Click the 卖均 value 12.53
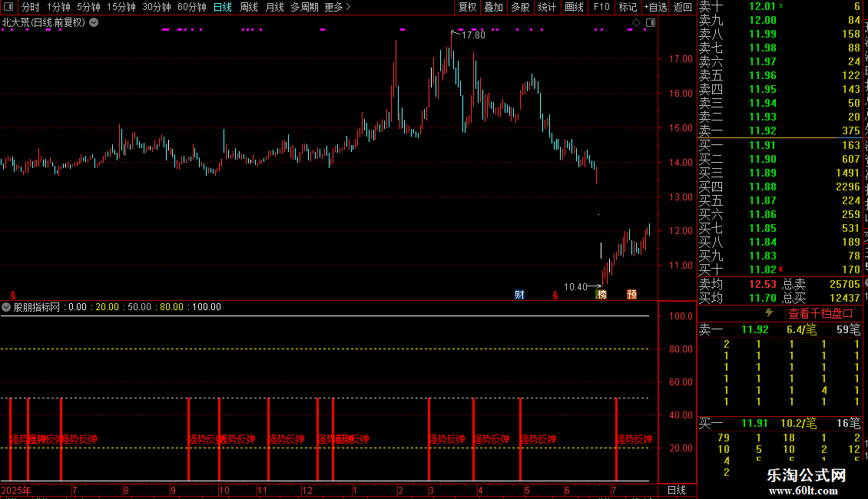868x499 pixels. 762,284
